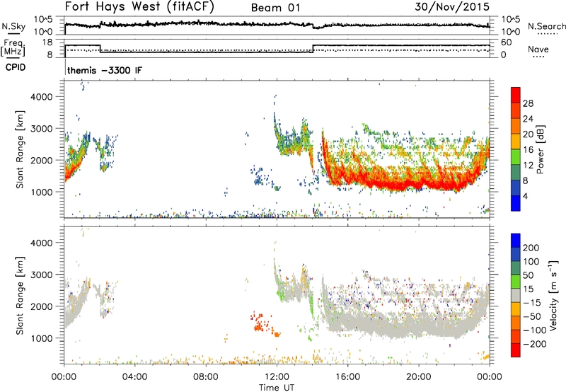
Task: Click the 'Slant Range [km]' label of power panel
Action: 20,149
